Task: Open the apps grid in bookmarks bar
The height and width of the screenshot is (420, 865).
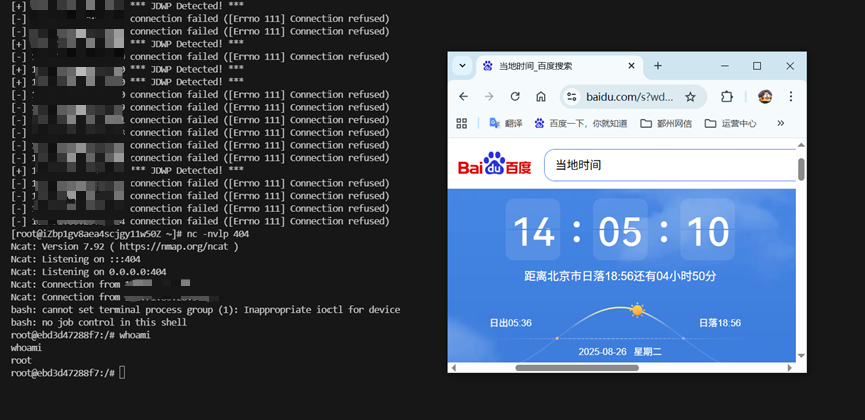Action: click(462, 123)
